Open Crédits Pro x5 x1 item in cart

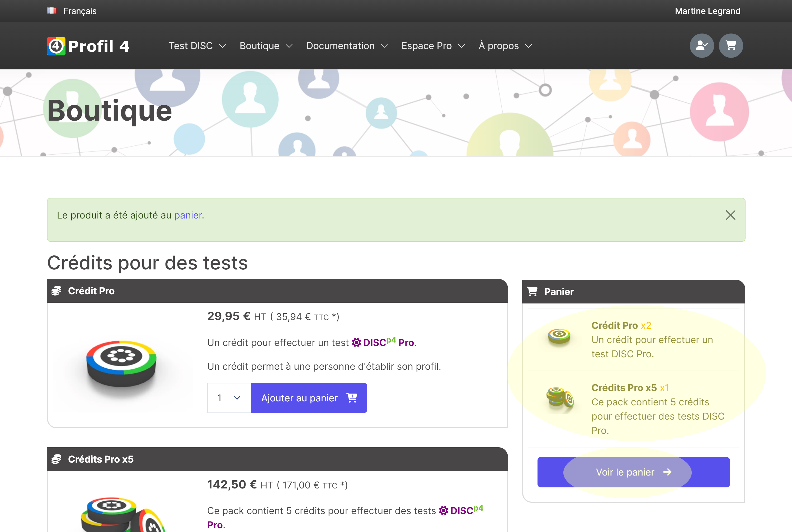pyautogui.click(x=630, y=387)
